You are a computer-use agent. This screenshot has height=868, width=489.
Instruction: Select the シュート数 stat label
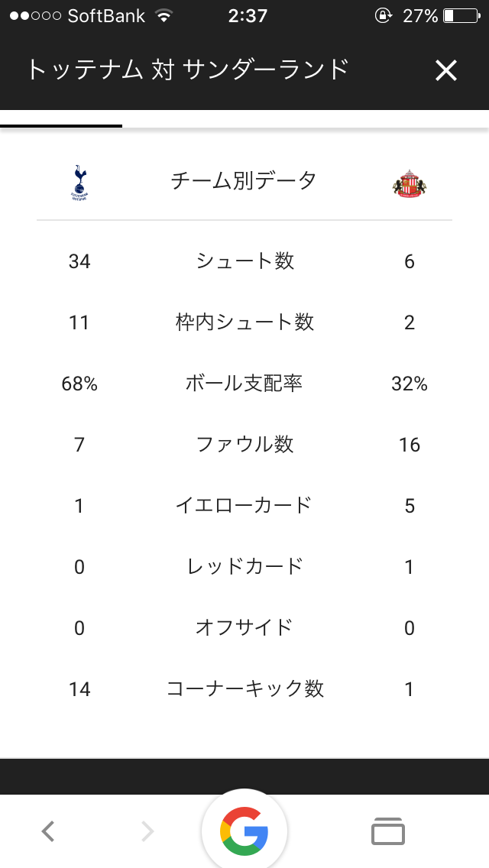click(x=244, y=261)
